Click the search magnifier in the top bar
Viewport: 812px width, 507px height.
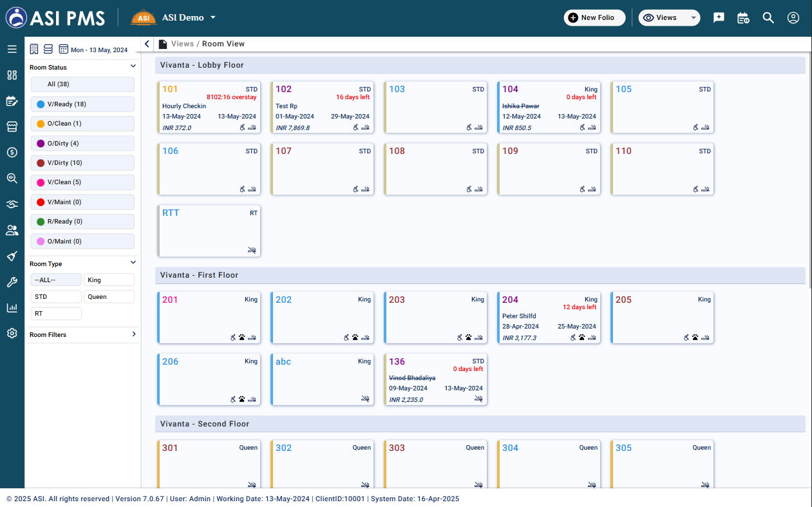768,18
